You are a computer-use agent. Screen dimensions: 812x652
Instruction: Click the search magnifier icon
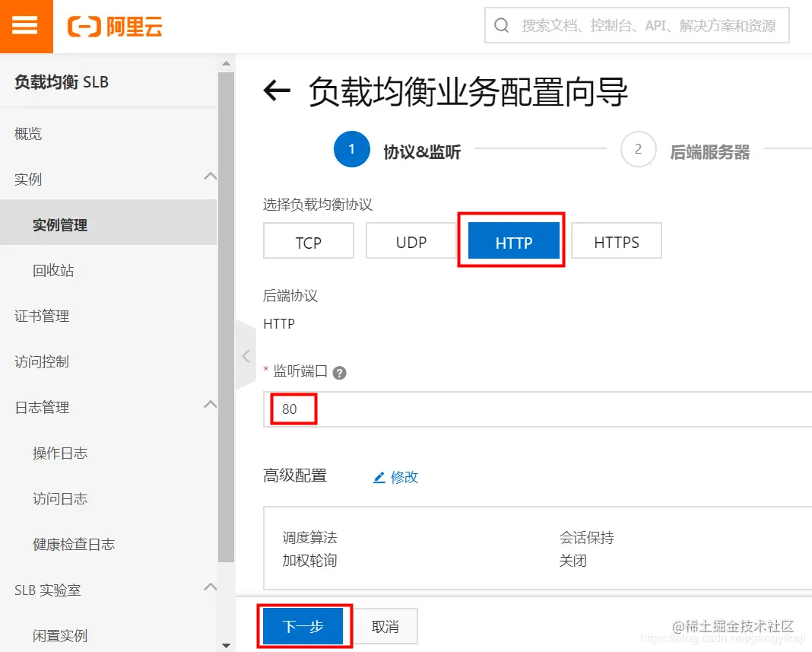click(503, 25)
